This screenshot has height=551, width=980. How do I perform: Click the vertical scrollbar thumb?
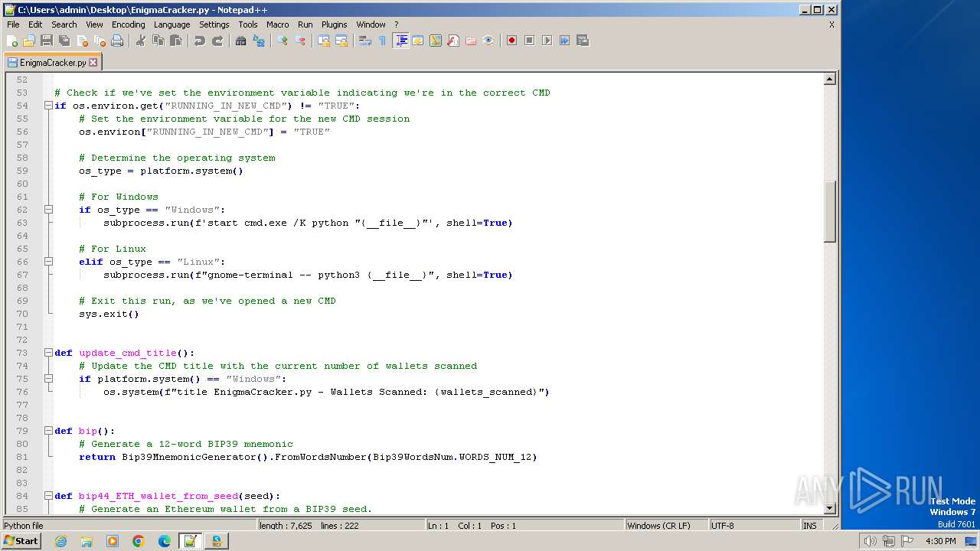pos(829,211)
